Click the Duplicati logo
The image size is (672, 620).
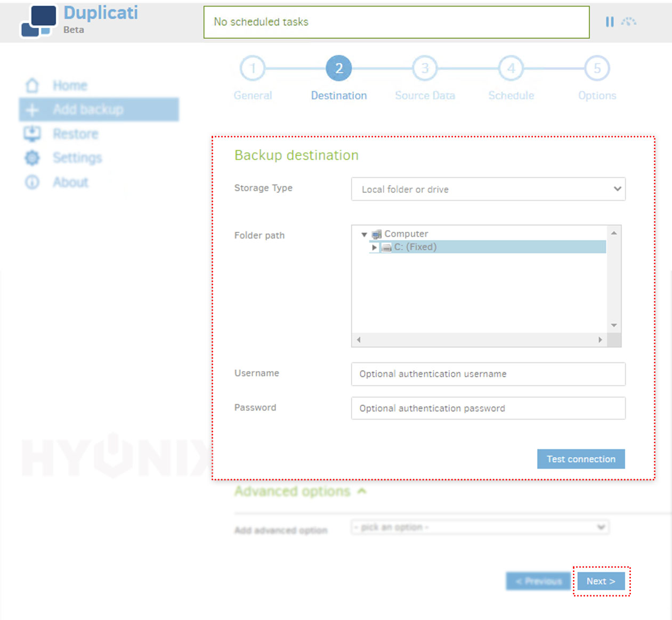pyautogui.click(x=39, y=21)
